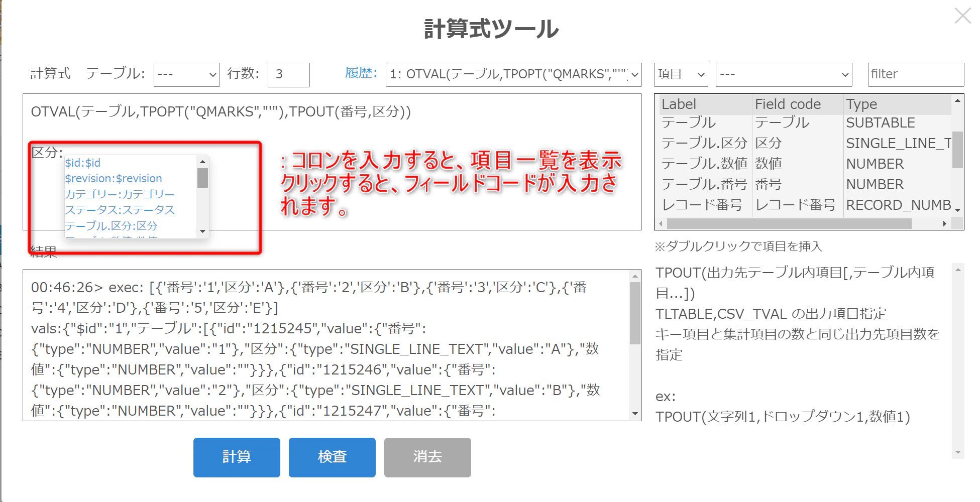Image resolution: width=980 pixels, height=502 pixels.
Task: Select the テーブル.数値 label cell
Action: coord(706,164)
